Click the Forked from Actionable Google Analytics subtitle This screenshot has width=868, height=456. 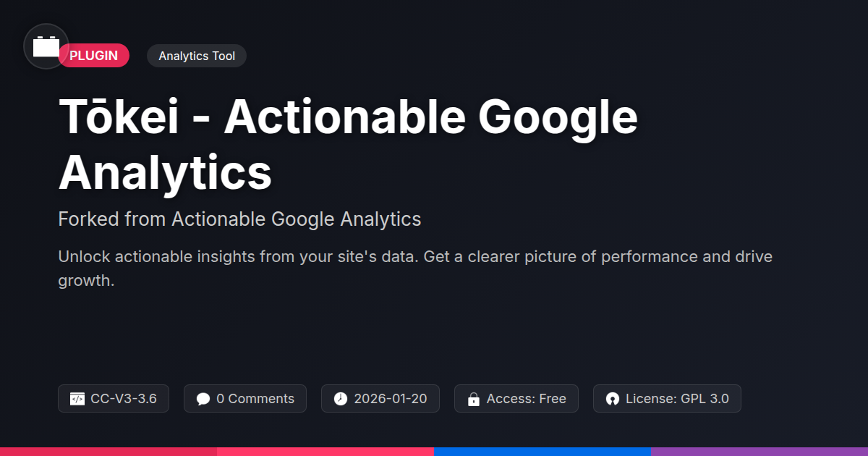(239, 219)
